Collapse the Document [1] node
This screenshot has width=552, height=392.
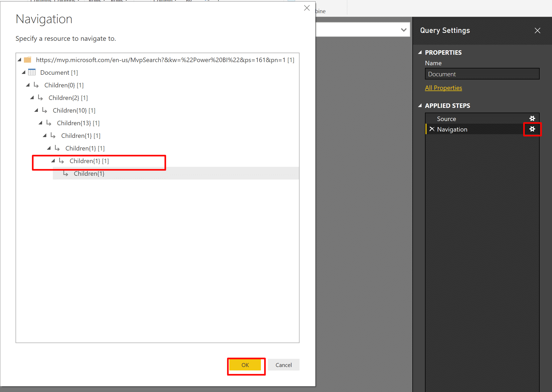tap(24, 72)
